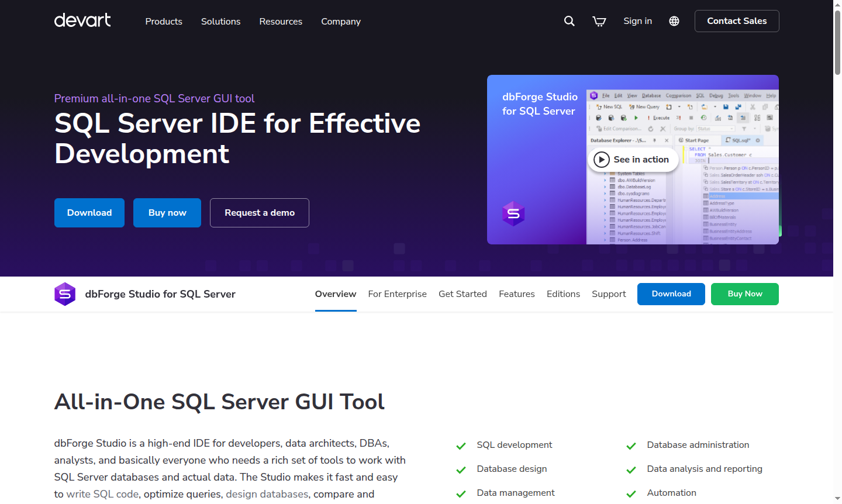The height and width of the screenshot is (504, 842).
Task: Click the checkmark beside SQL development
Action: pyautogui.click(x=461, y=445)
